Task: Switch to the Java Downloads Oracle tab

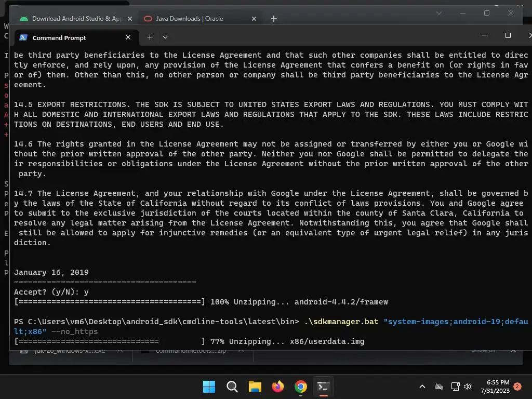Action: tap(200, 19)
